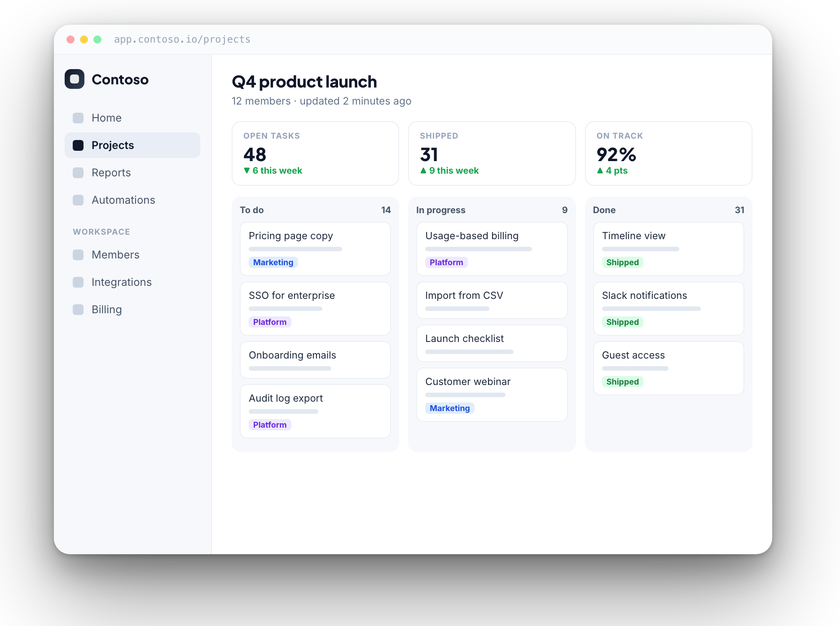Click the Reports sidebar icon
Viewport: 840px width, 626px height.
[78, 173]
